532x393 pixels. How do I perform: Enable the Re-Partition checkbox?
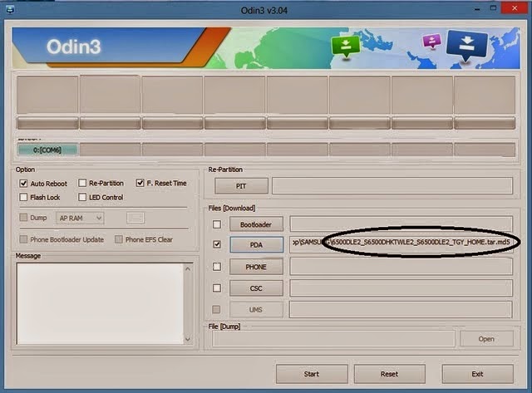point(82,183)
